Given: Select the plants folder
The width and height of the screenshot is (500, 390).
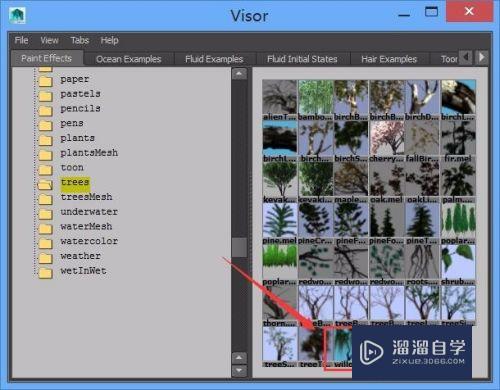Looking at the screenshot, I should (x=77, y=138).
